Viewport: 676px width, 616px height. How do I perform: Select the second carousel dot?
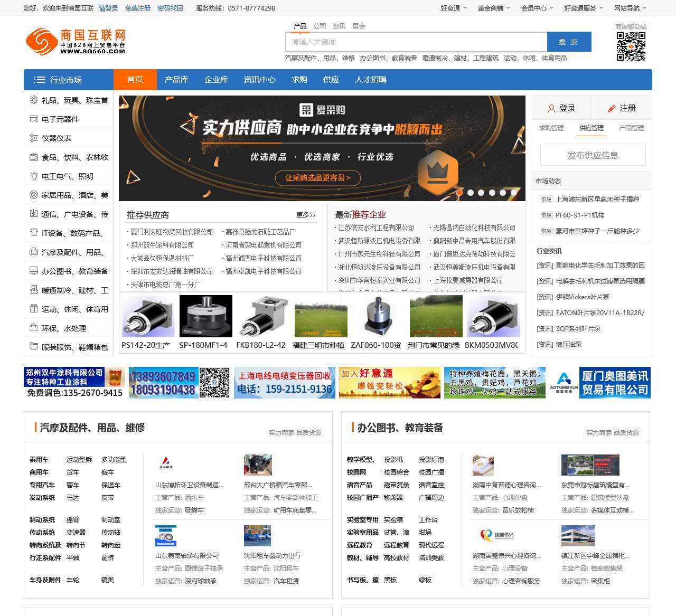pyautogui.click(x=470, y=193)
